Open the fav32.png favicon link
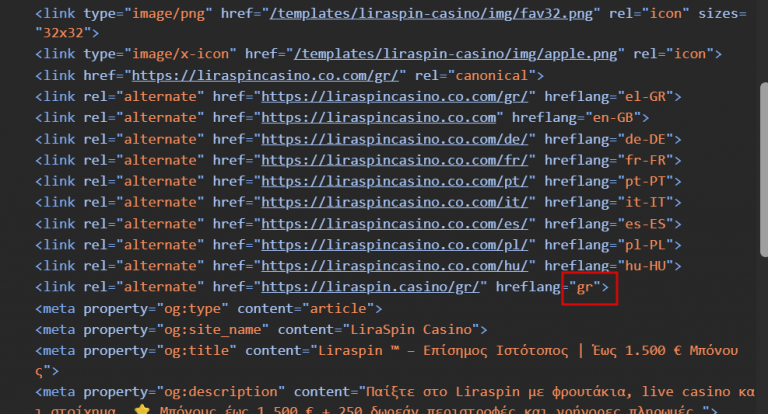 [x=431, y=14]
